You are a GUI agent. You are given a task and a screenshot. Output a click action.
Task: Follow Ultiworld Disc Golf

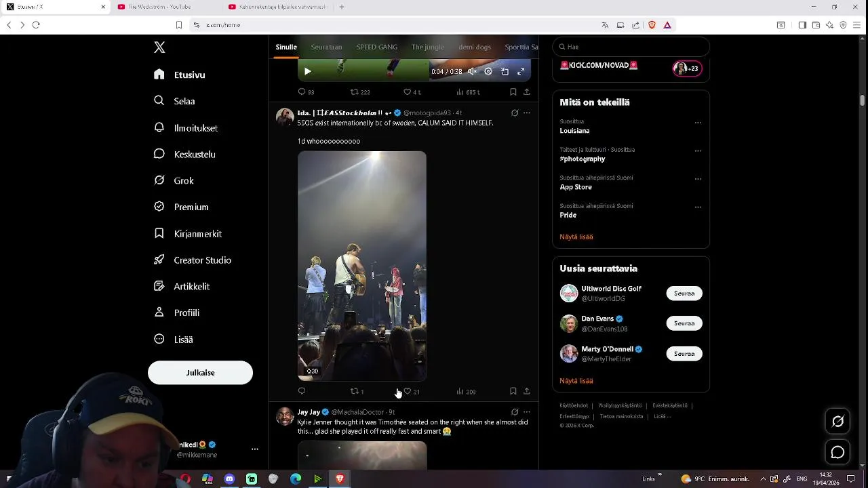[x=684, y=293]
